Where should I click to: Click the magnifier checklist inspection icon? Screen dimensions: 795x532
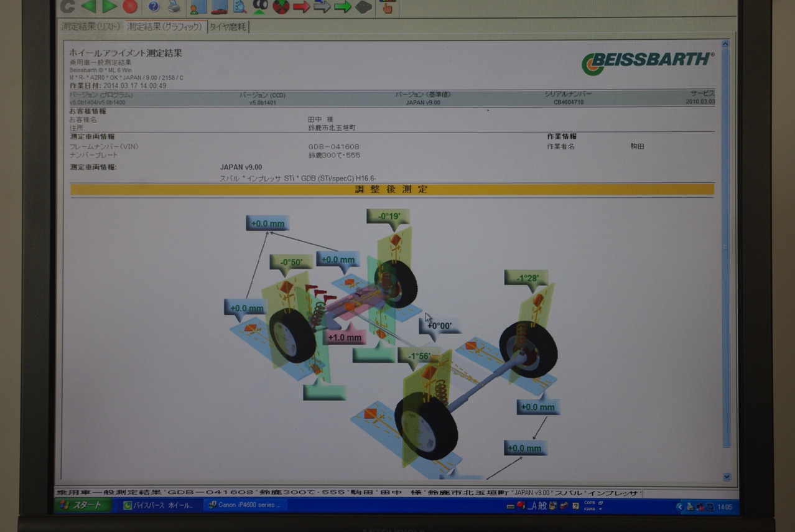pos(239,7)
